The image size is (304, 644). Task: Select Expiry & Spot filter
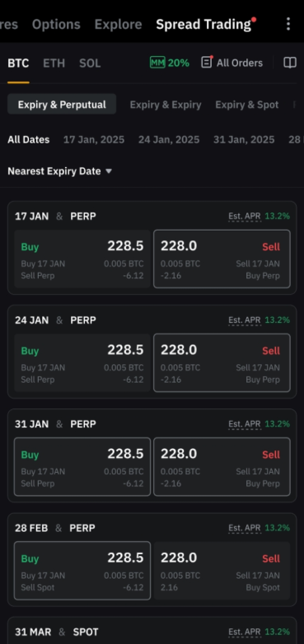point(247,105)
